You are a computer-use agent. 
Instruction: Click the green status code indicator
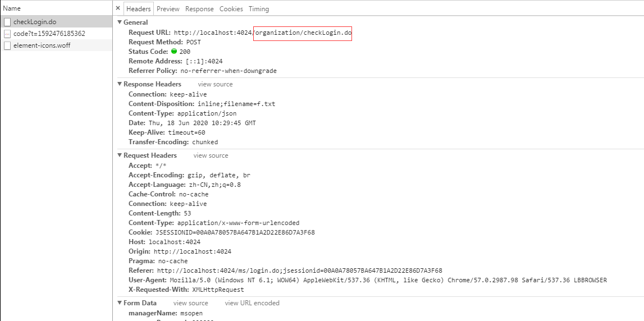[x=174, y=52]
